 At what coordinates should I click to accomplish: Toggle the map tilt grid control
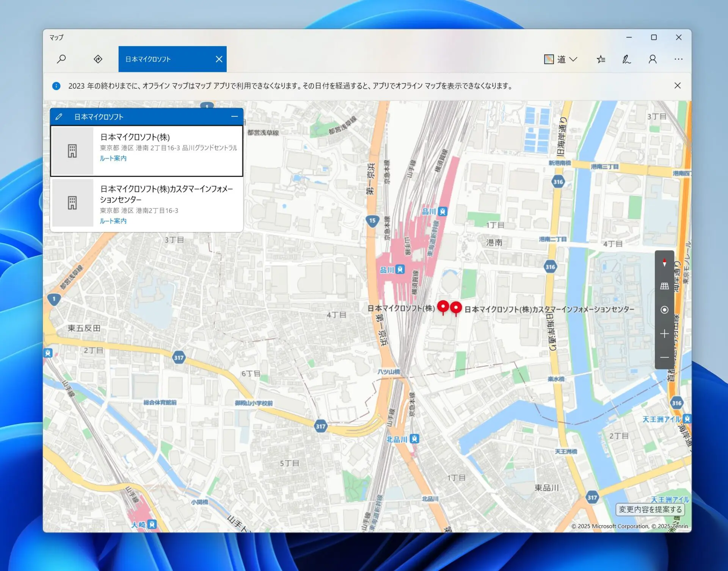(x=664, y=286)
